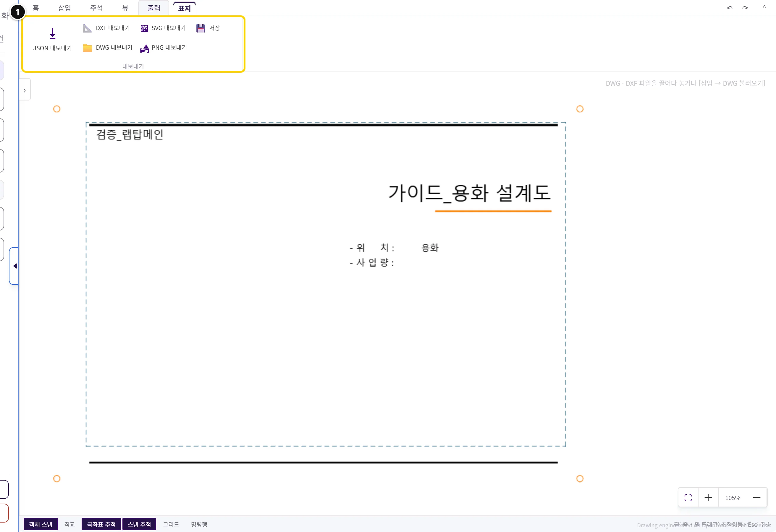
Task: Zoom in with the plus button
Action: [708, 497]
